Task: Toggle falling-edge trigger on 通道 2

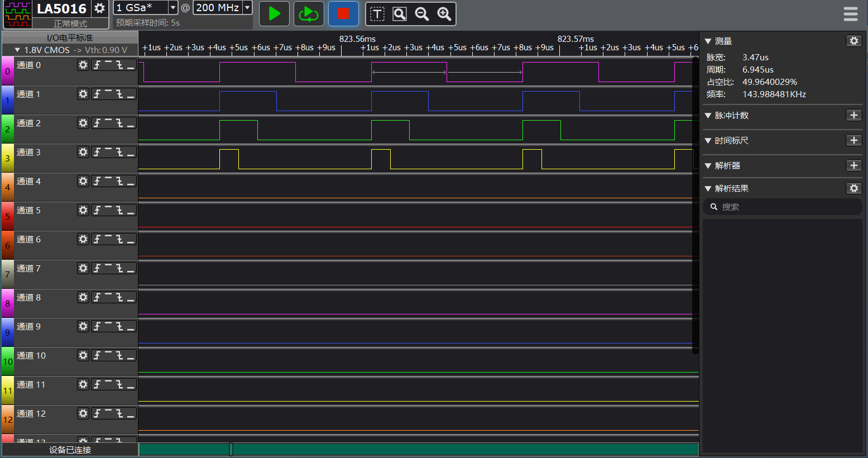Action: coord(119,123)
